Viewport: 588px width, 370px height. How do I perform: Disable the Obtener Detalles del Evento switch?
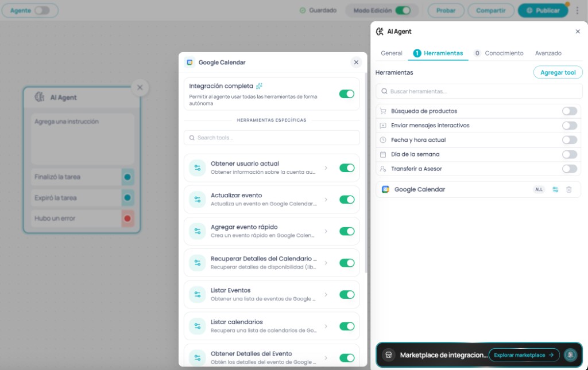click(347, 358)
